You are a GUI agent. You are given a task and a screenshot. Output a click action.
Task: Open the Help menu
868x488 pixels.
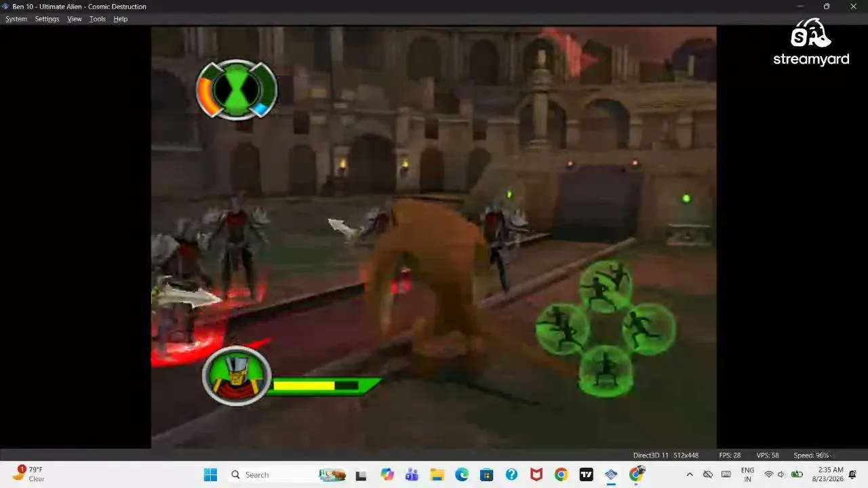click(x=121, y=19)
